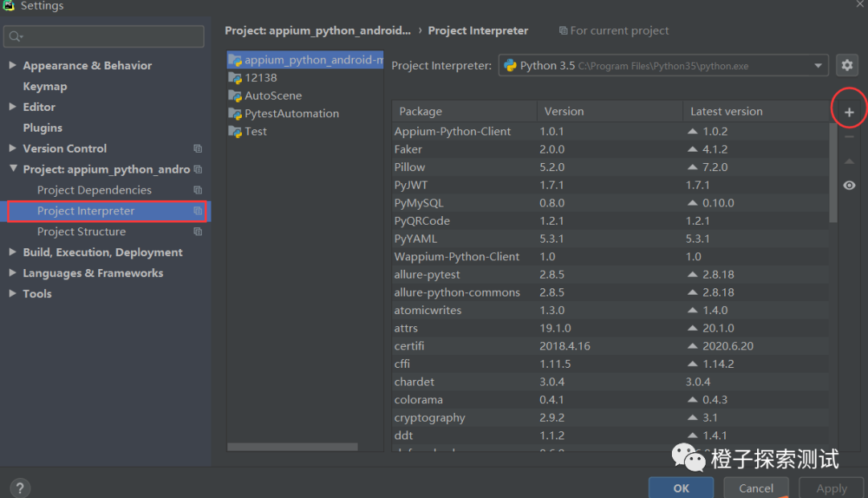The height and width of the screenshot is (498, 868).
Task: Sort packages by the Package column header
Action: point(465,111)
